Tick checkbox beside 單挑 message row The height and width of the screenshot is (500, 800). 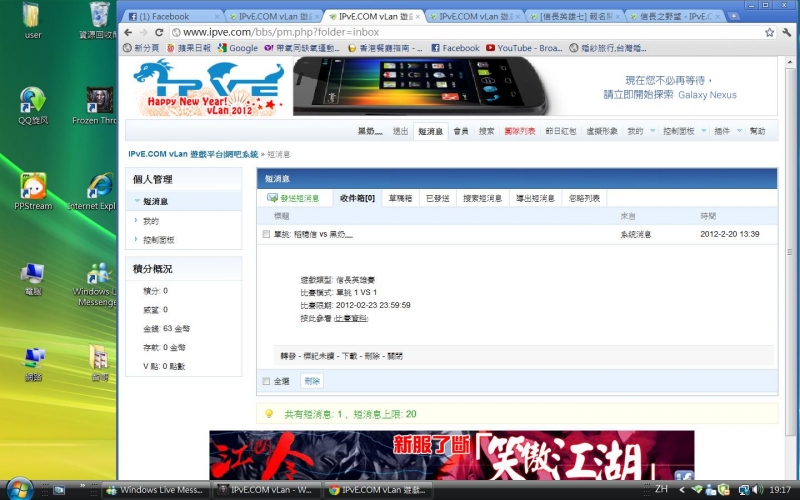point(266,234)
